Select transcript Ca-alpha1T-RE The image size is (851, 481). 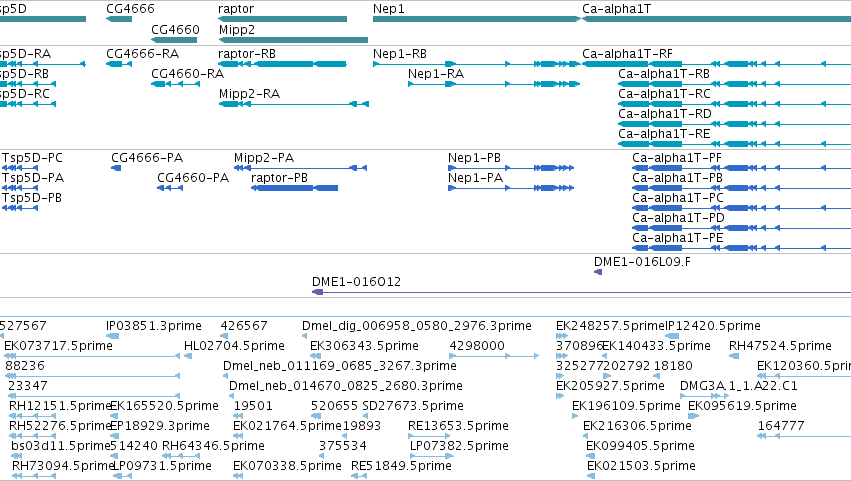point(664,134)
